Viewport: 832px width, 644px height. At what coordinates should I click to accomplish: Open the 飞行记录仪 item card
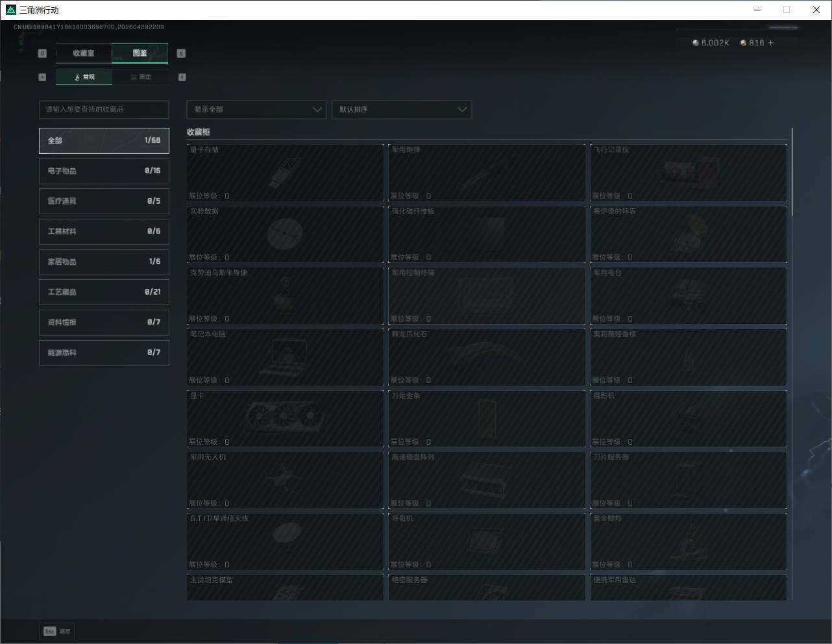[x=689, y=173]
